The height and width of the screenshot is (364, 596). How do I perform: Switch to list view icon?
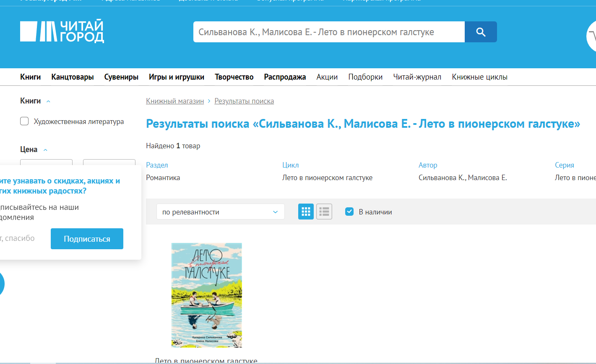click(x=324, y=212)
